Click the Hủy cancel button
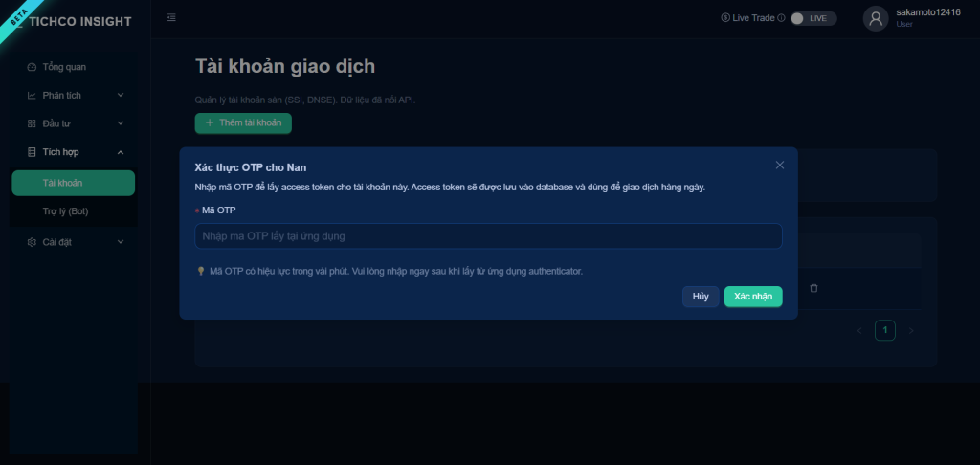The image size is (980, 465). pos(701,297)
